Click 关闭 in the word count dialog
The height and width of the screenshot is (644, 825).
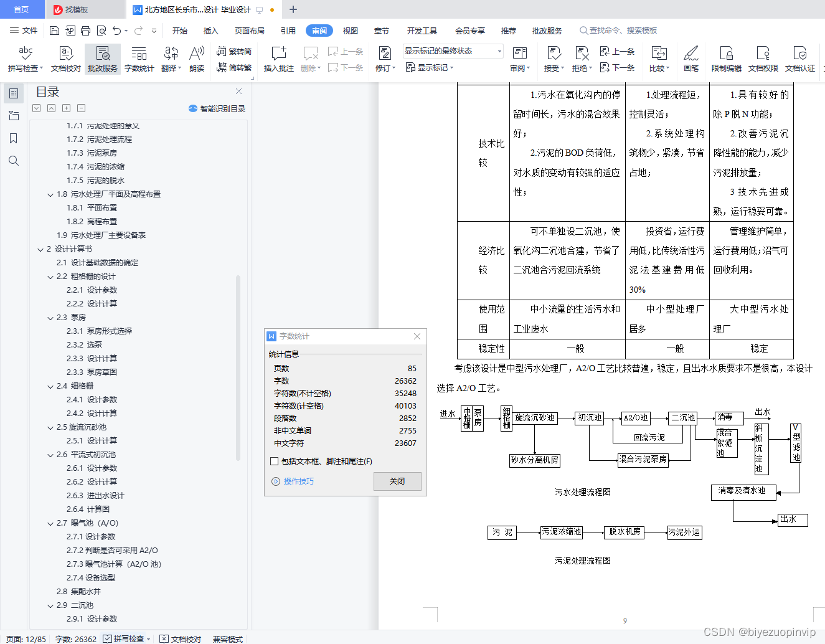(397, 481)
